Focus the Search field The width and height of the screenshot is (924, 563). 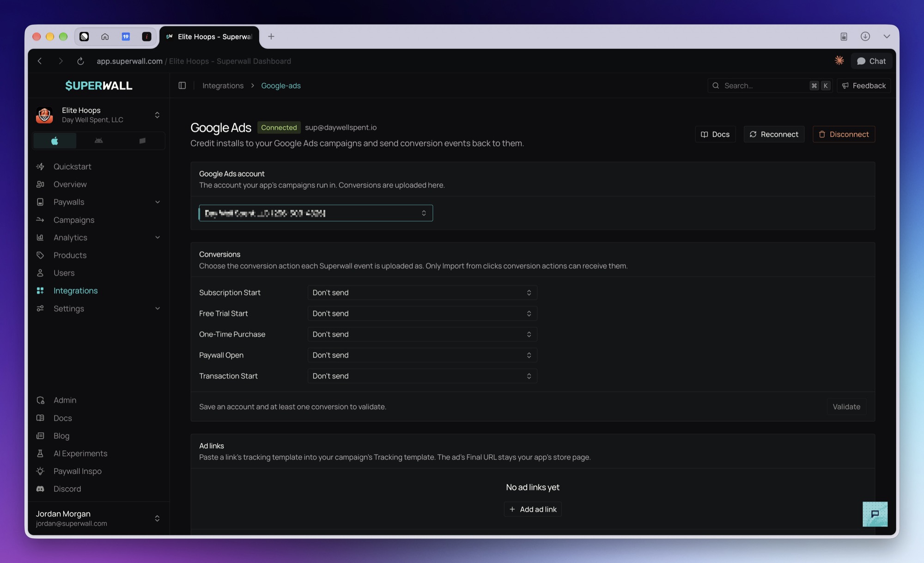(x=770, y=86)
